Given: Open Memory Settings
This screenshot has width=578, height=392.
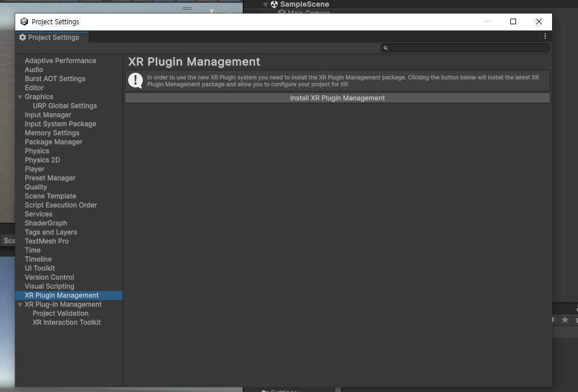Looking at the screenshot, I should point(52,133).
